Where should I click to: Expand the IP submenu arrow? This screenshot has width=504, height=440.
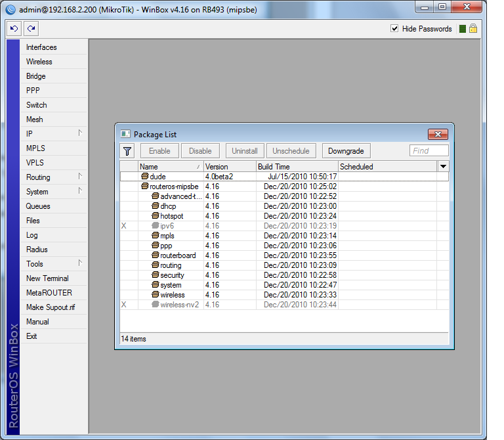pyautogui.click(x=80, y=133)
